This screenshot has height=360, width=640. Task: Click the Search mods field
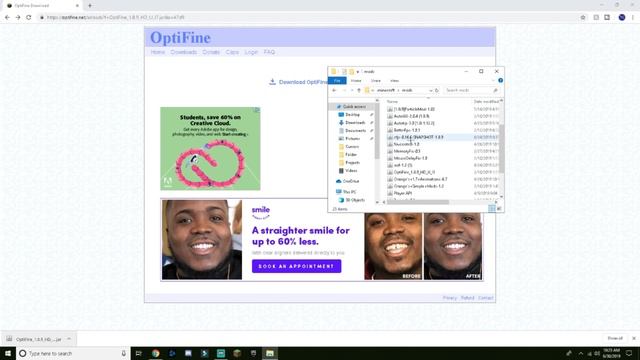[x=471, y=90]
